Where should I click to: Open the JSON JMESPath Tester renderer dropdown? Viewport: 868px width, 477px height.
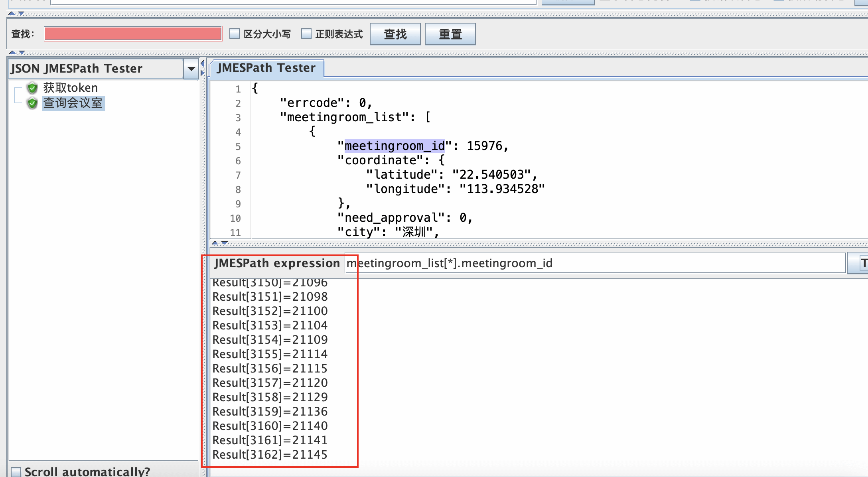click(191, 69)
